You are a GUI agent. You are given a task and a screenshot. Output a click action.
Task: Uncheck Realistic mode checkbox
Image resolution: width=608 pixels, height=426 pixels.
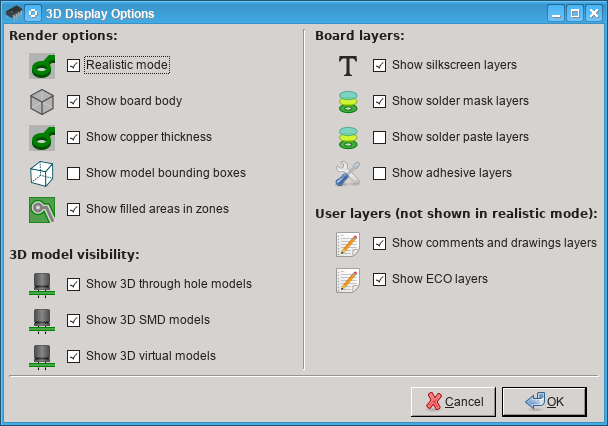tap(73, 65)
